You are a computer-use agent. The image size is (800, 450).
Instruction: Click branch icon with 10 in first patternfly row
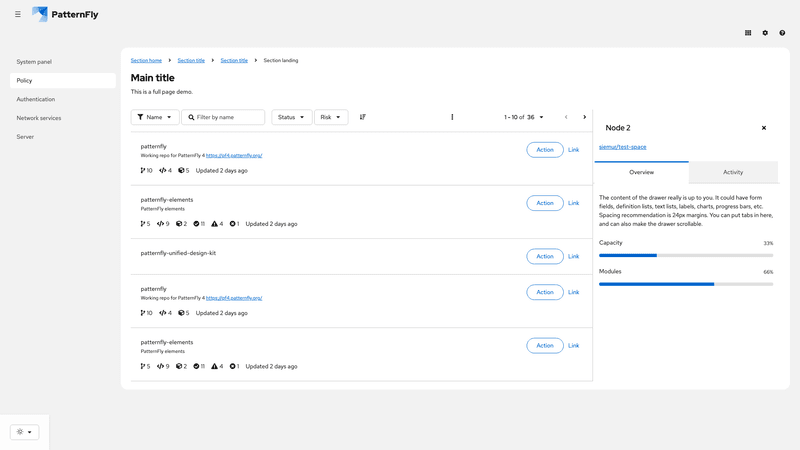click(143, 170)
